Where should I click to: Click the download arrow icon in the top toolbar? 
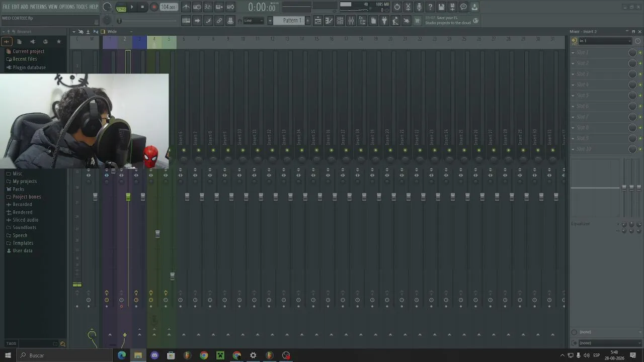point(474,7)
